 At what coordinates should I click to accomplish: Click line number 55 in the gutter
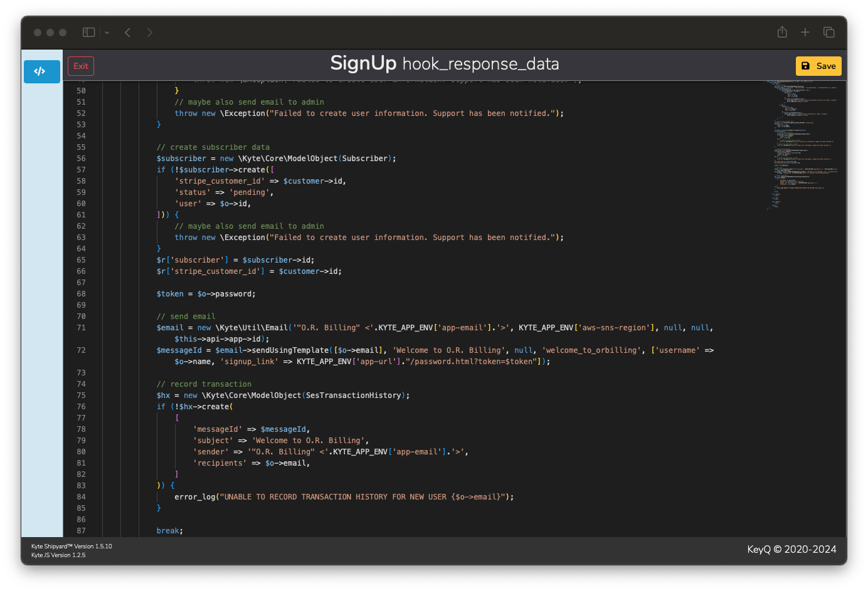pyautogui.click(x=81, y=147)
